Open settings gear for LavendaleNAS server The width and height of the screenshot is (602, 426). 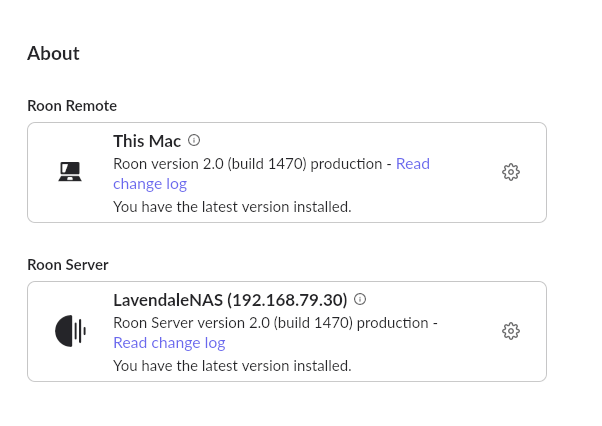click(x=511, y=331)
